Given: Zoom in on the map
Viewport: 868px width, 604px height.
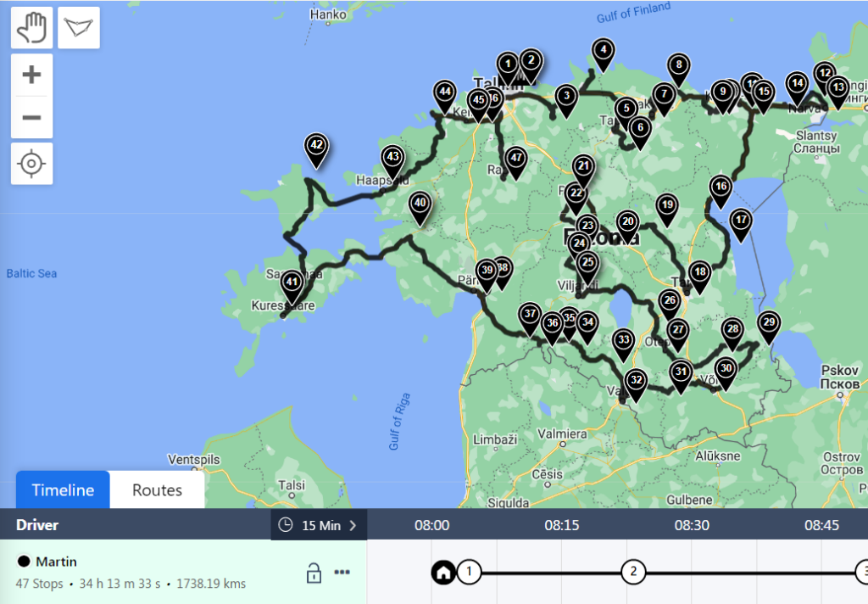Looking at the screenshot, I should click(x=31, y=75).
